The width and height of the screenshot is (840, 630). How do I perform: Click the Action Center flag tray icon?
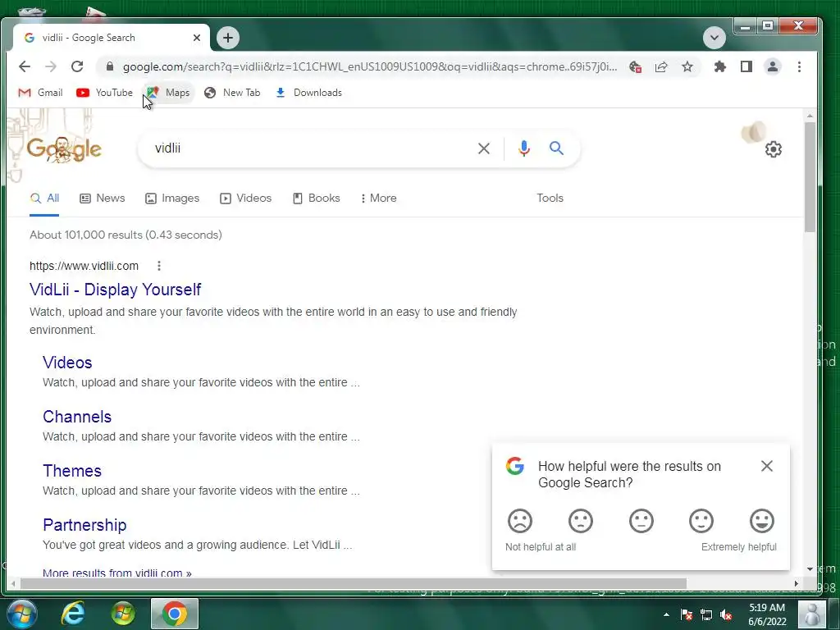[687, 614]
